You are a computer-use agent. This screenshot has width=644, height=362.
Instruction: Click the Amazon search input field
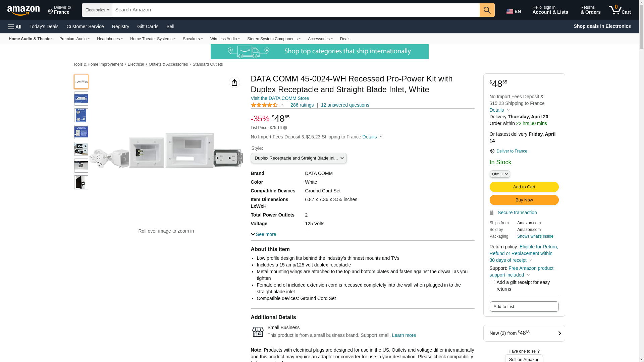point(295,10)
